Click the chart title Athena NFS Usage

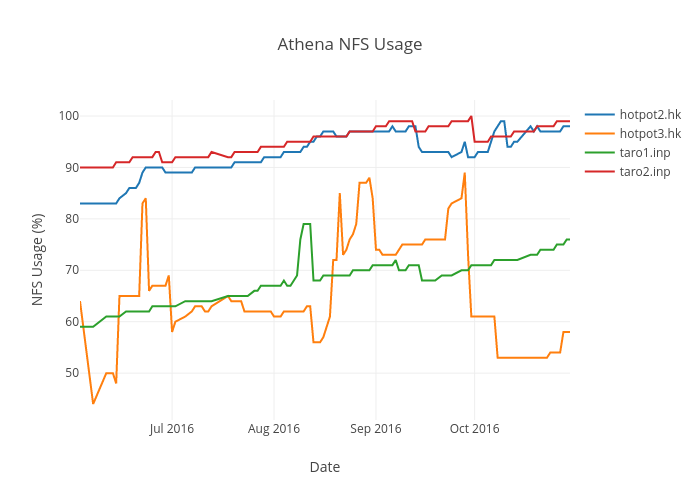pos(350,44)
